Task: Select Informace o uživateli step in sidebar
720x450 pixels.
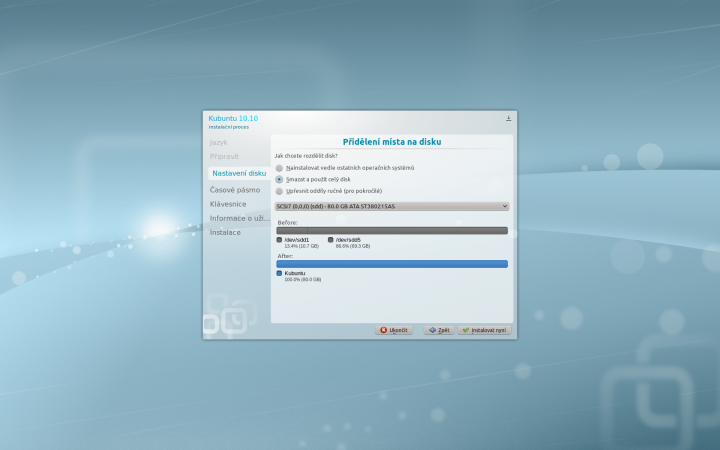Action: pos(240,218)
